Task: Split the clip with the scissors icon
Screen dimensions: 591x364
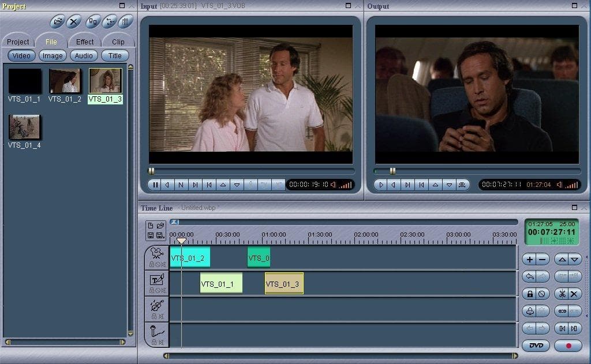Action: (x=562, y=293)
